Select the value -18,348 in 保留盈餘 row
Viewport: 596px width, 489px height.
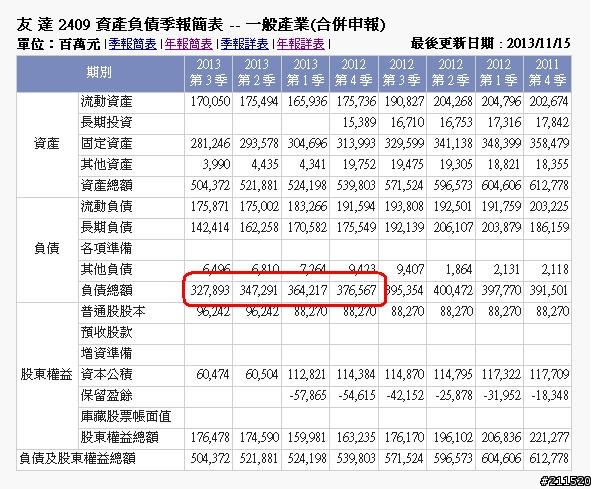coord(550,395)
